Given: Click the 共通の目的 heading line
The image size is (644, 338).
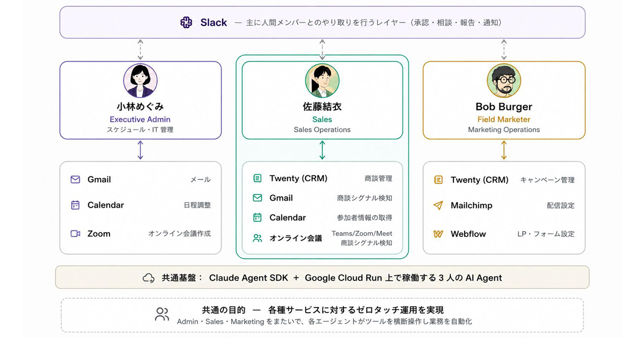Looking at the screenshot, I should pyautogui.click(x=323, y=310).
